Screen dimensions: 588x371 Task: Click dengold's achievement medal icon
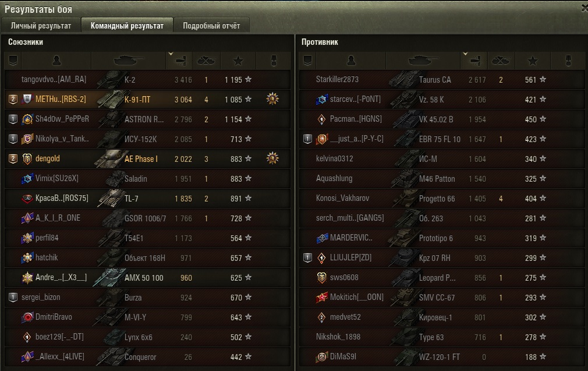point(272,158)
